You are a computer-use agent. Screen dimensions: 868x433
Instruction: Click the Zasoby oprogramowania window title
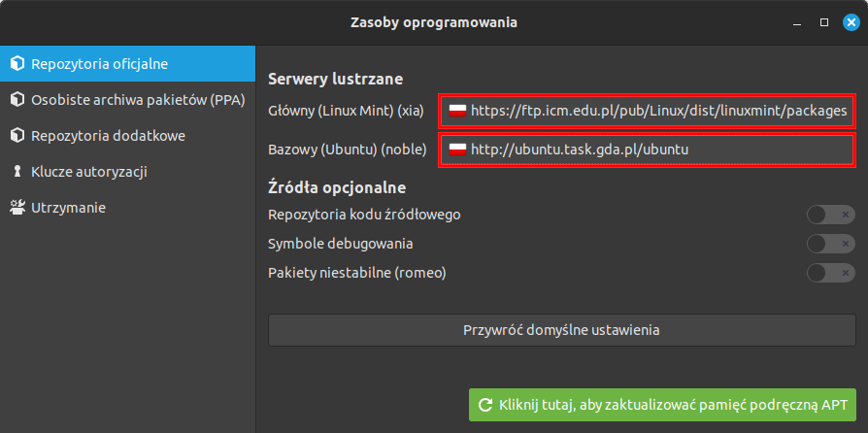click(434, 22)
